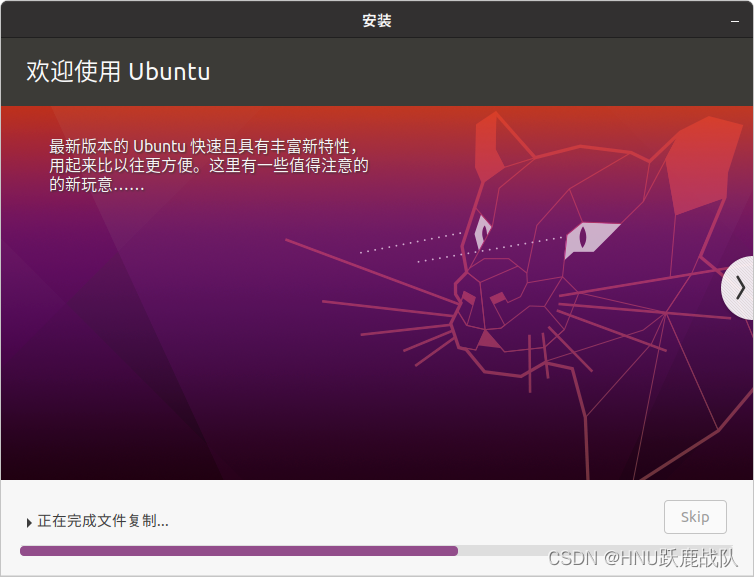Minimize the 安装 installer window
This screenshot has height=577, width=754.
tap(735, 21)
